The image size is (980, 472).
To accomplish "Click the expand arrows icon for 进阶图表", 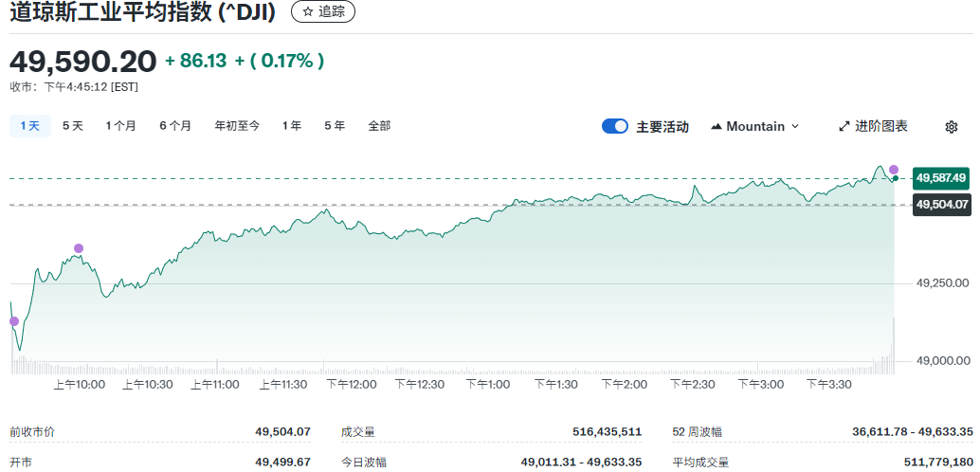I will click(844, 127).
